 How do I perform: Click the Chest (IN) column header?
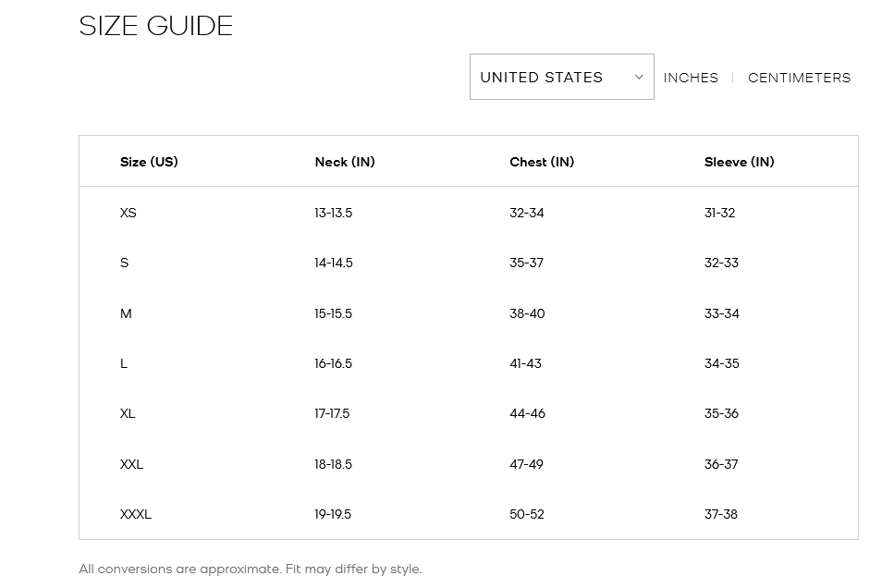tap(542, 162)
